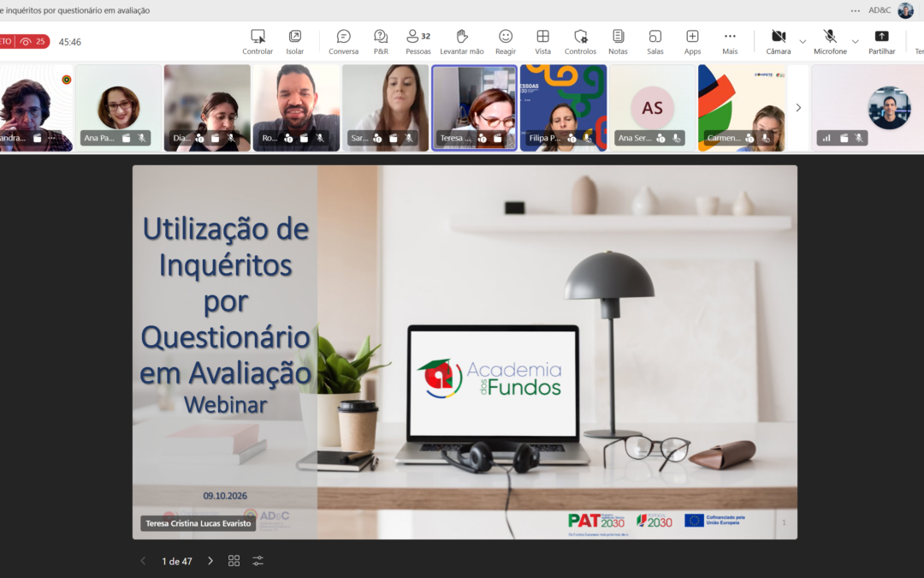The width and height of the screenshot is (924, 578).
Task: Click the live viewer count badge 25
Action: (x=33, y=42)
